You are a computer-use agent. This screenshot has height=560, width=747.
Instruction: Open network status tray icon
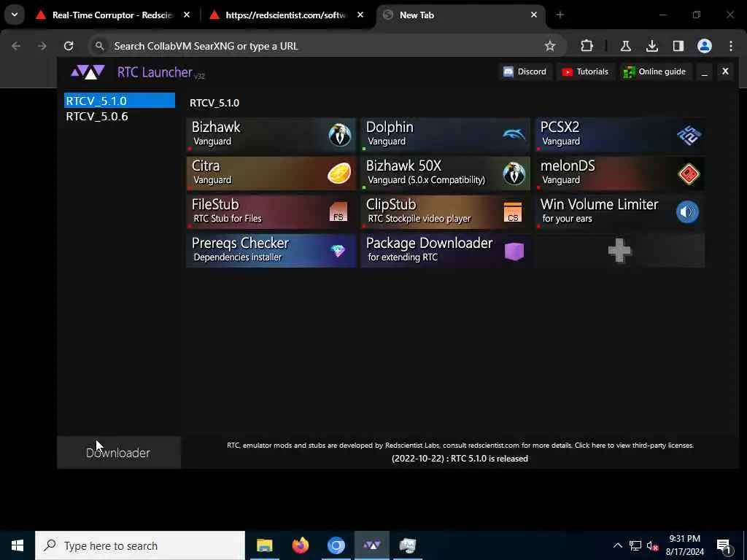point(635,545)
